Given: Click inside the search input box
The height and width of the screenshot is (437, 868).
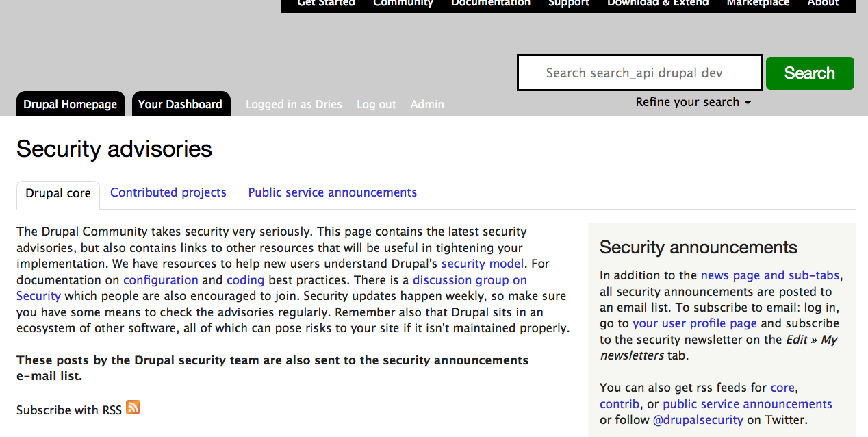Looking at the screenshot, I should [x=639, y=72].
